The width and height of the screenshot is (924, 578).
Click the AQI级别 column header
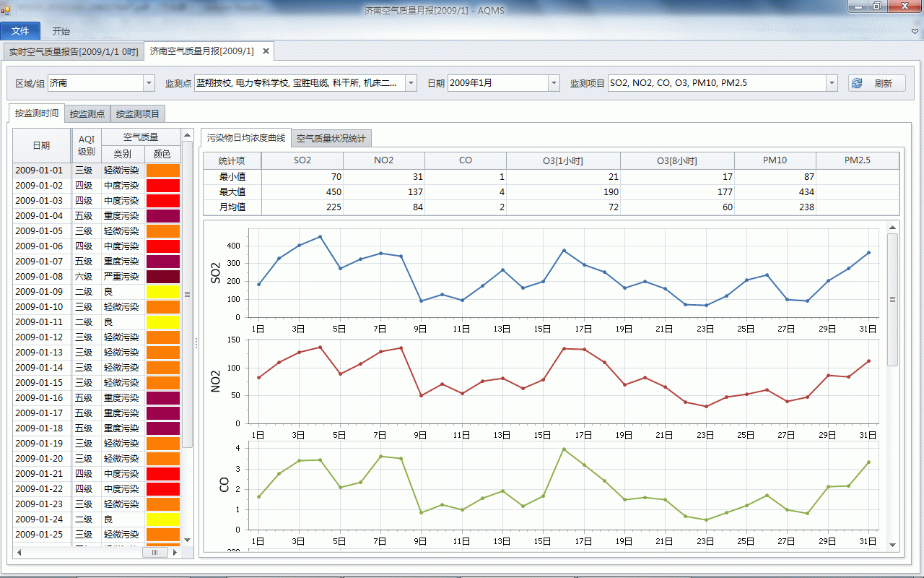pos(86,145)
